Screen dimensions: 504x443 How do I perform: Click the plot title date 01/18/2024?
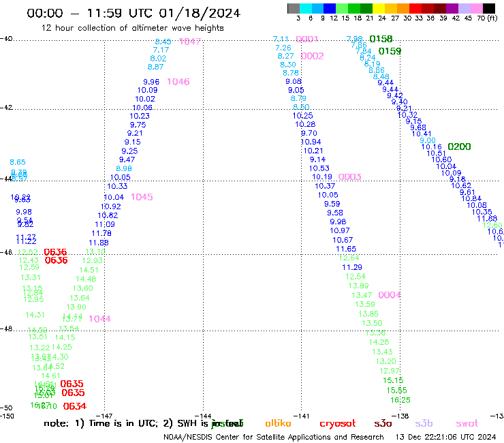click(200, 14)
